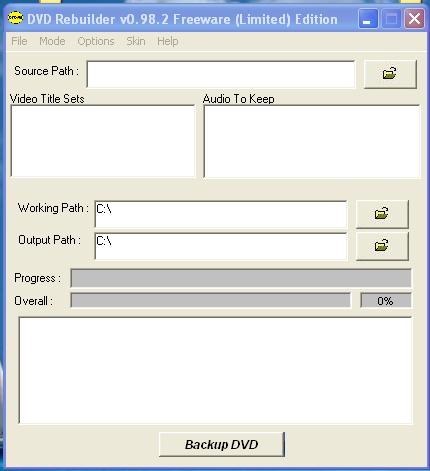Open the Mode menu
The height and width of the screenshot is (471, 430).
pos(52,41)
